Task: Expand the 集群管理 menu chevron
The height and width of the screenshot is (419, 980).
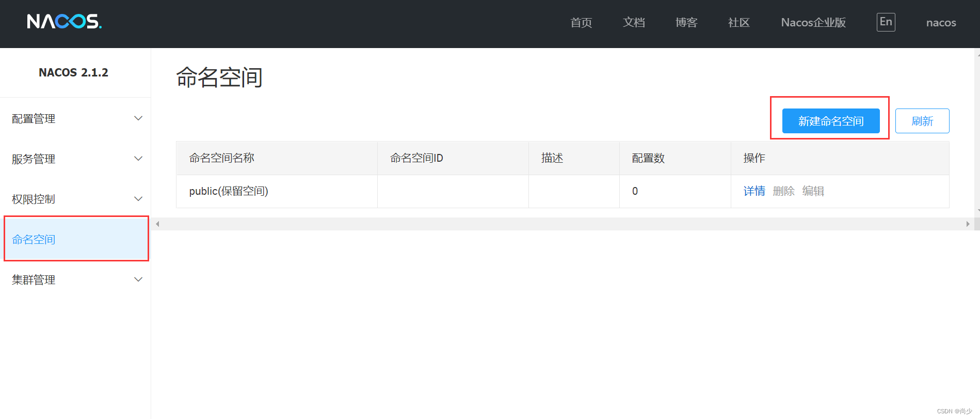Action: 138,280
